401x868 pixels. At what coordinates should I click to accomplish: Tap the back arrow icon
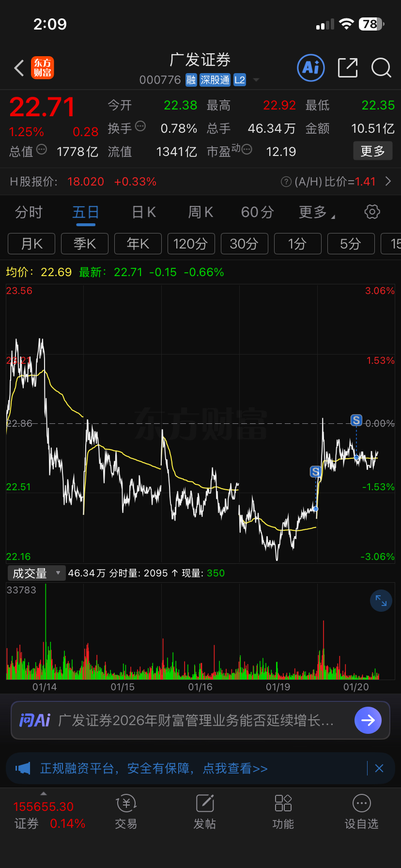19,68
